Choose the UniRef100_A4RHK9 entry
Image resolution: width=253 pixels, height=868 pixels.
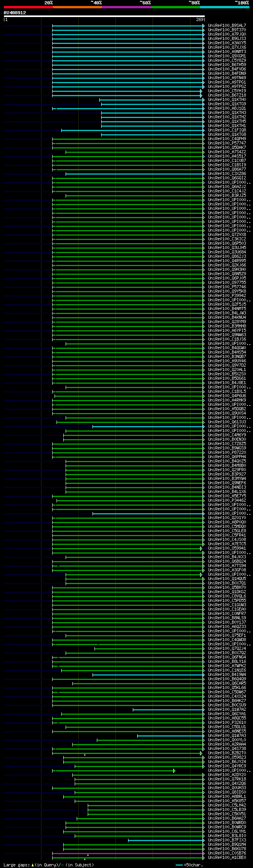(227, 400)
